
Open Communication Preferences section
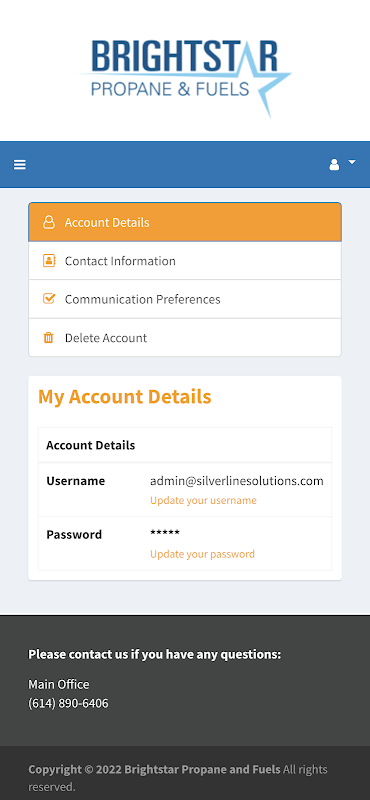[x=185, y=299]
